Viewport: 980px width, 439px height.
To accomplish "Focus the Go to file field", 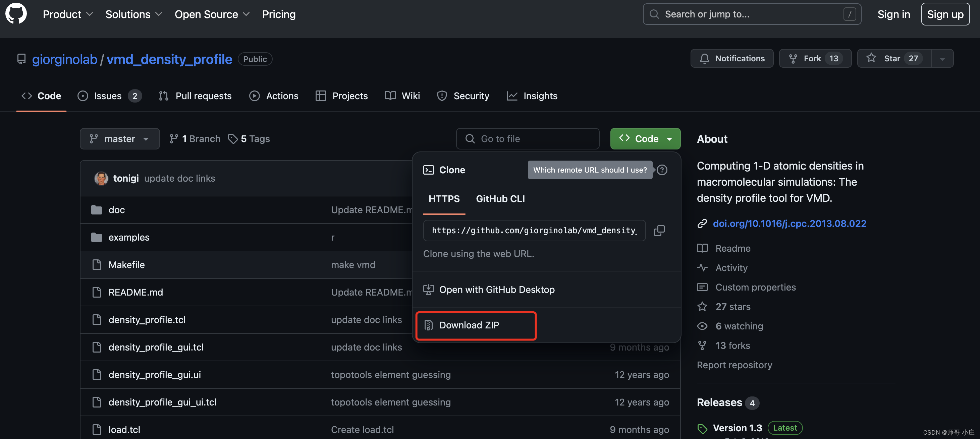I will tap(528, 139).
